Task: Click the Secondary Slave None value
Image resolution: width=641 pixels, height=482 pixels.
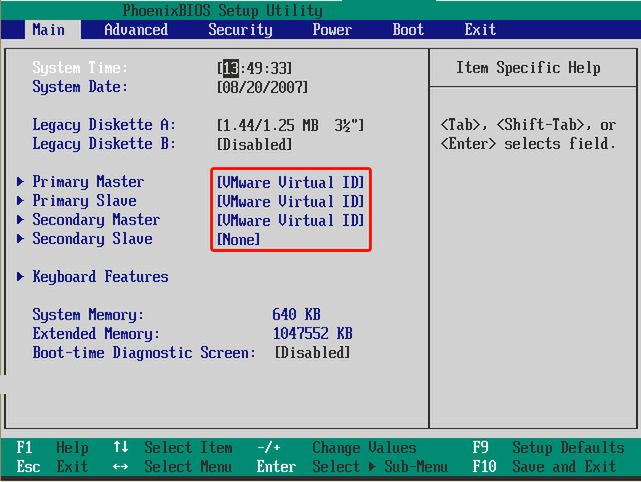Action: pyautogui.click(x=238, y=239)
